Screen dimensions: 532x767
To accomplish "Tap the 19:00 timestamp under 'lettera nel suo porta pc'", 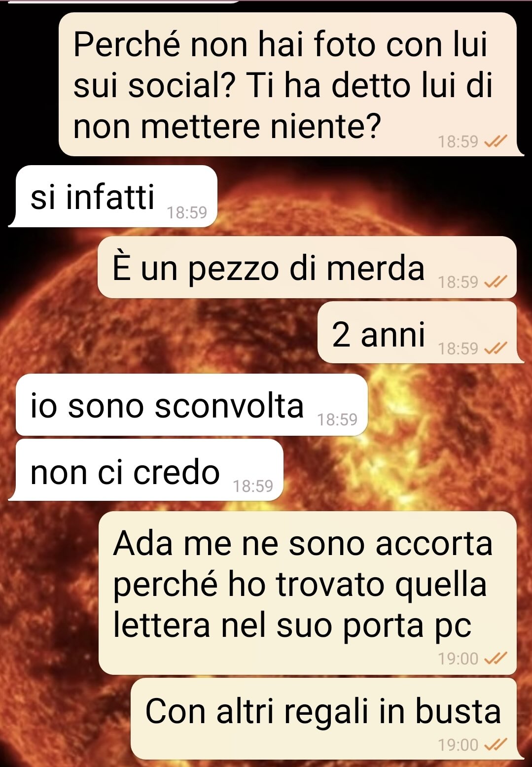I will coord(458,659).
